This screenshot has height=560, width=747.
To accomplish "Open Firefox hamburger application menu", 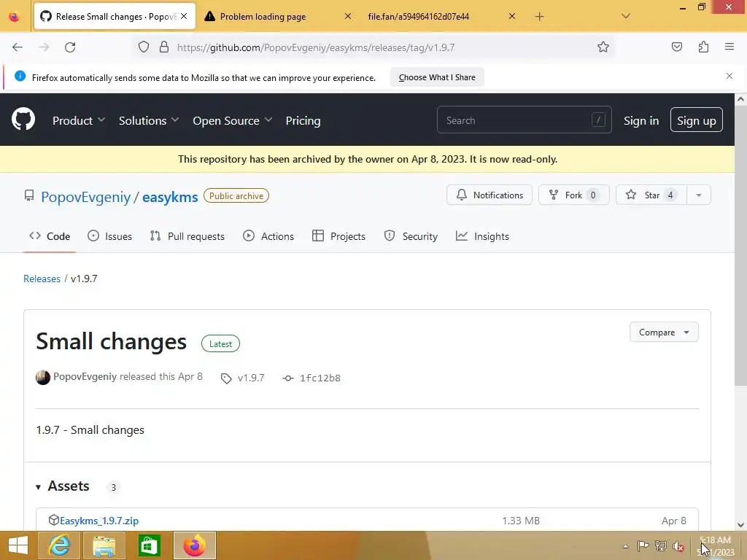I will pyautogui.click(x=729, y=47).
